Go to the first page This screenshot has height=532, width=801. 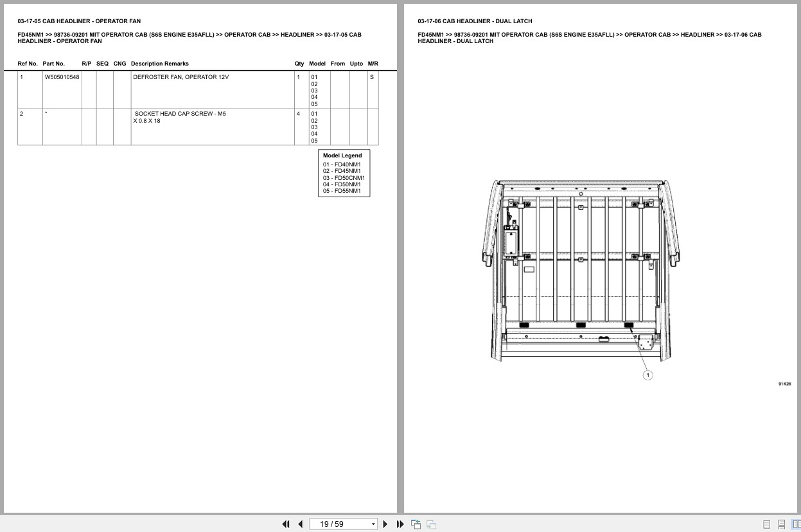pyautogui.click(x=286, y=524)
